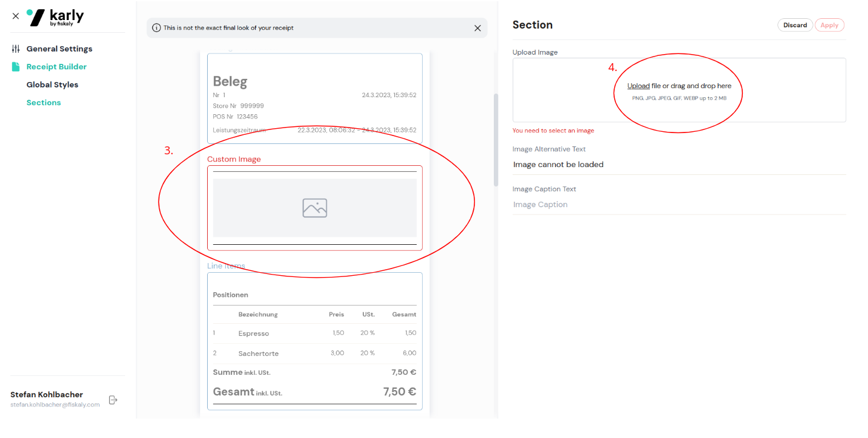Click the X icon above the sidebar
This screenshot has width=868, height=438.
(x=15, y=16)
